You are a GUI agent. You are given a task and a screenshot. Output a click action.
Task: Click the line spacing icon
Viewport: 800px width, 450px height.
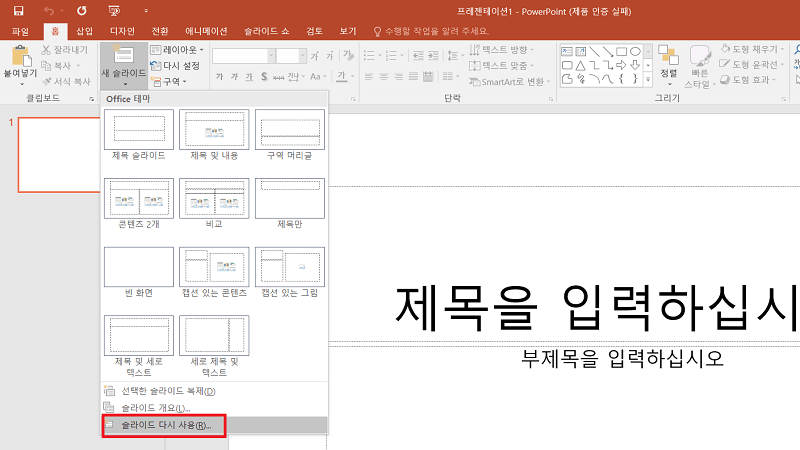tap(453, 56)
